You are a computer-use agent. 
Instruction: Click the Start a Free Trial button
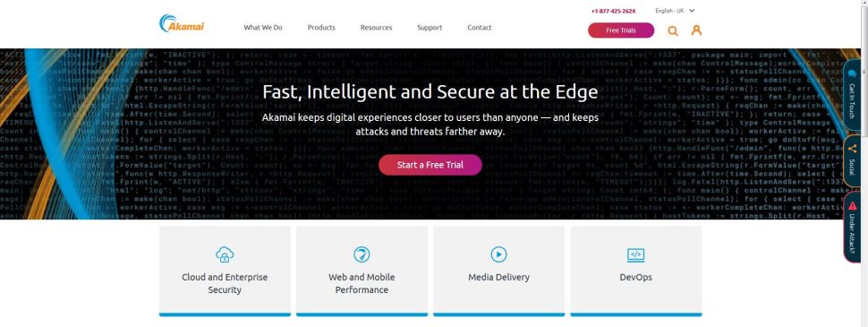tap(430, 165)
